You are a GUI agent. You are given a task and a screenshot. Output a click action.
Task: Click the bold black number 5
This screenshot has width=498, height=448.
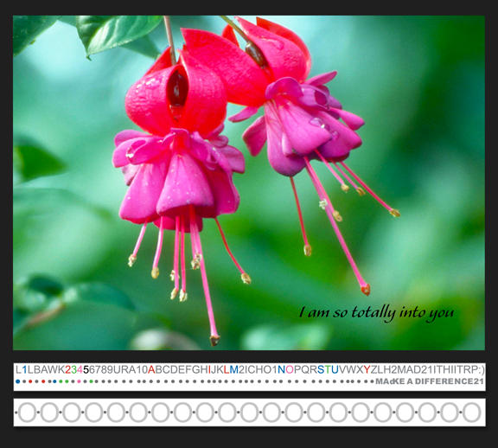pyautogui.click(x=86, y=369)
